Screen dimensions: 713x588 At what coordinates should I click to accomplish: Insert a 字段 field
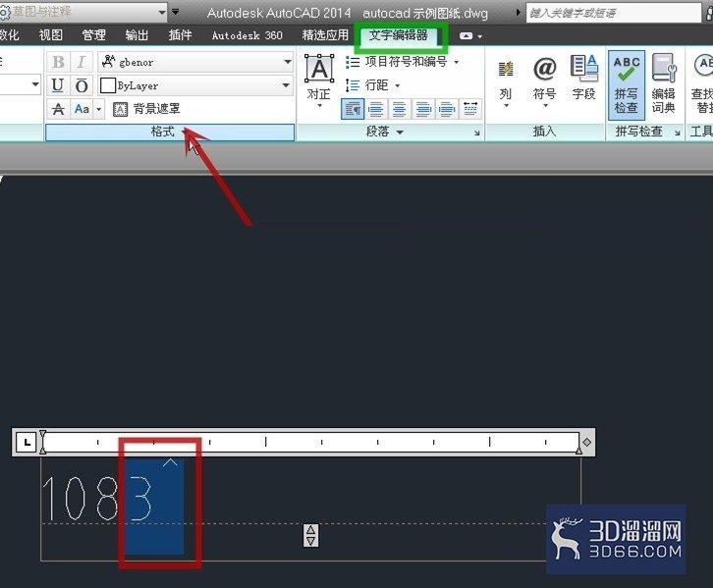coord(584,79)
